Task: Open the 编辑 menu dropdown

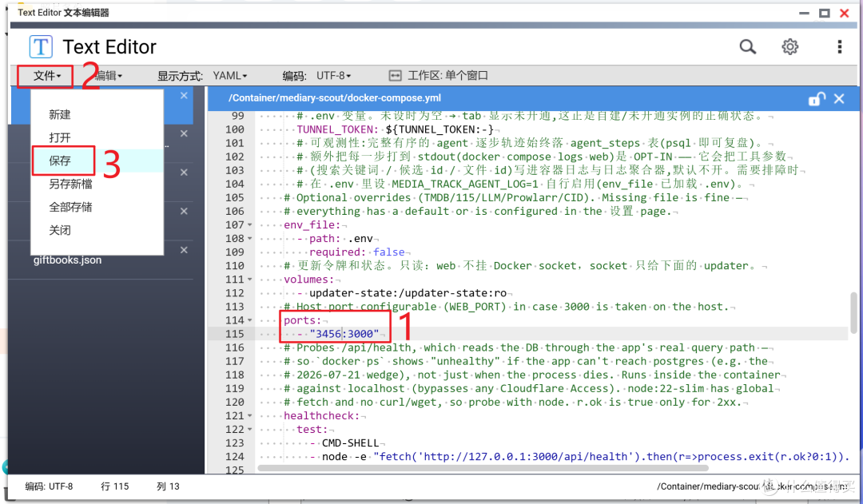Action: [110, 76]
